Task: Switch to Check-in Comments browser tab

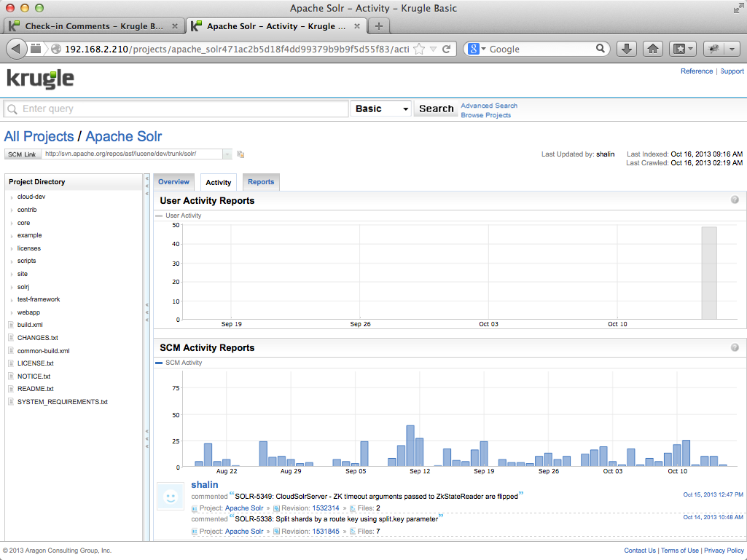Action: [94, 26]
